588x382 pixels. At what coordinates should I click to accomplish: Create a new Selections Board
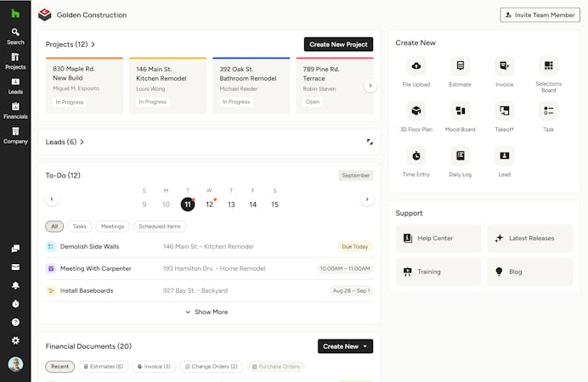(x=548, y=74)
